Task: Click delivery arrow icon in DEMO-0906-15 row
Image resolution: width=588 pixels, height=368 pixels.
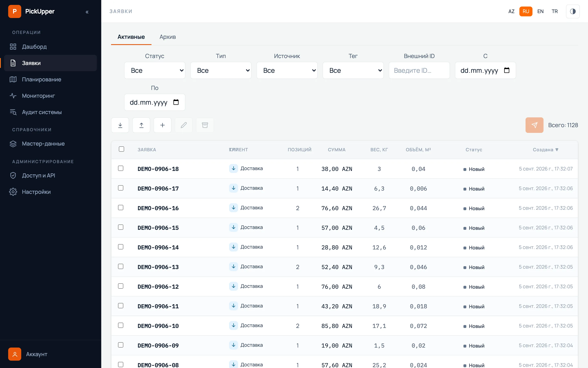Action: 234,227
